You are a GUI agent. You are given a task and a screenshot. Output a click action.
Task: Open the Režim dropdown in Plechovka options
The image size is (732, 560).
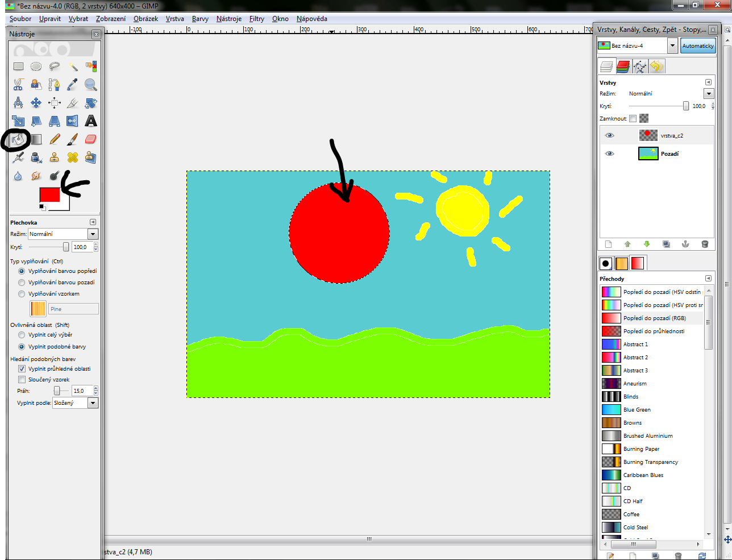point(93,234)
